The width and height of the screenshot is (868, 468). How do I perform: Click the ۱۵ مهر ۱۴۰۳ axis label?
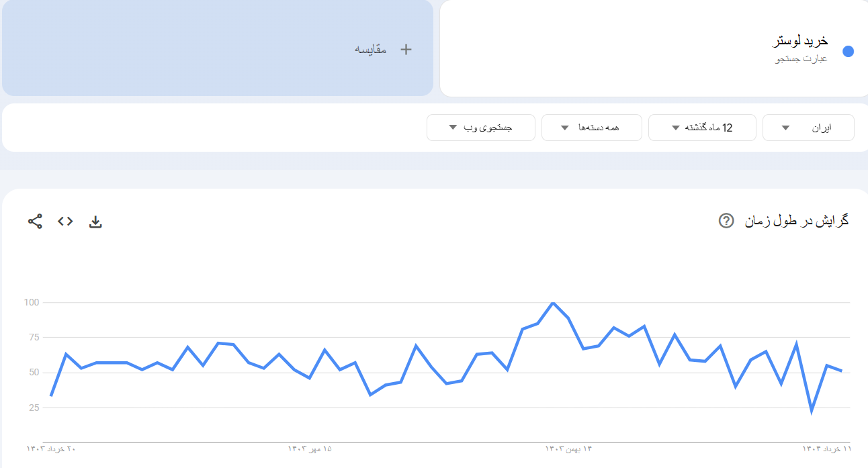[x=310, y=449]
